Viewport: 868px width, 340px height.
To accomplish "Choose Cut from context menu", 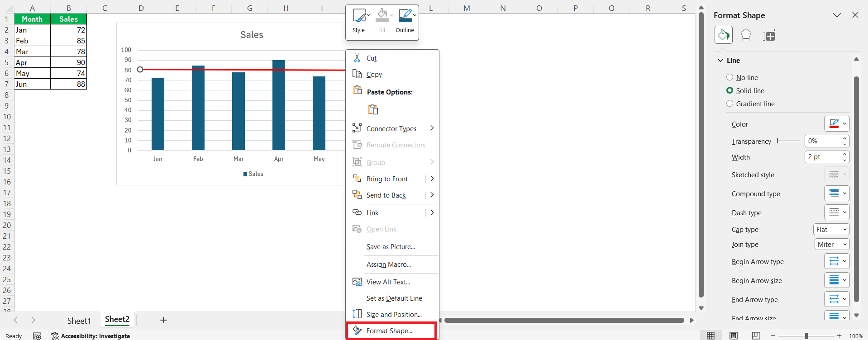I will 392,58.
